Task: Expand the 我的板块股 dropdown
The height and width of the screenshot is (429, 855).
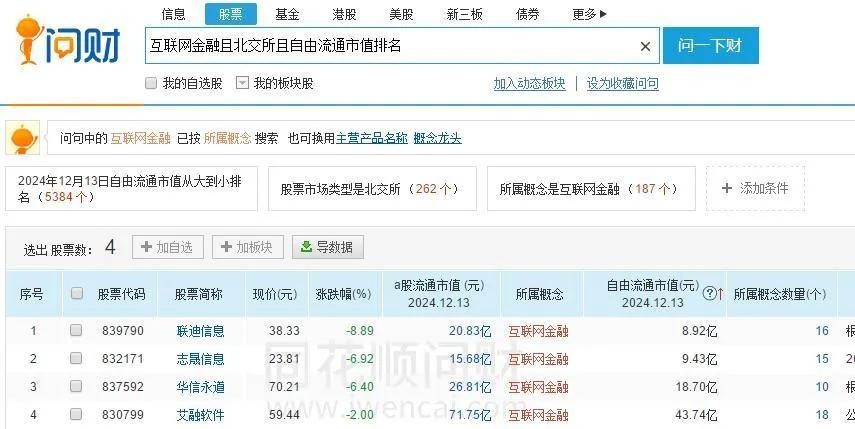Action: 242,83
